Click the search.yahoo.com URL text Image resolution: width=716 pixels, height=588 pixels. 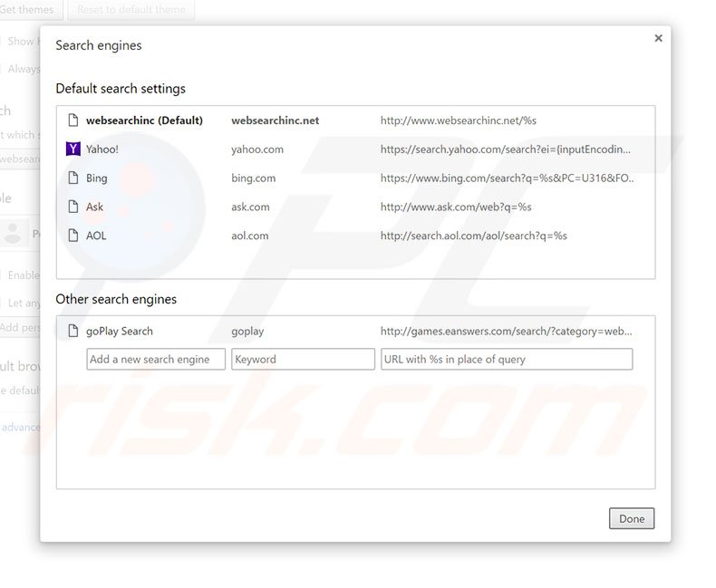click(505, 149)
